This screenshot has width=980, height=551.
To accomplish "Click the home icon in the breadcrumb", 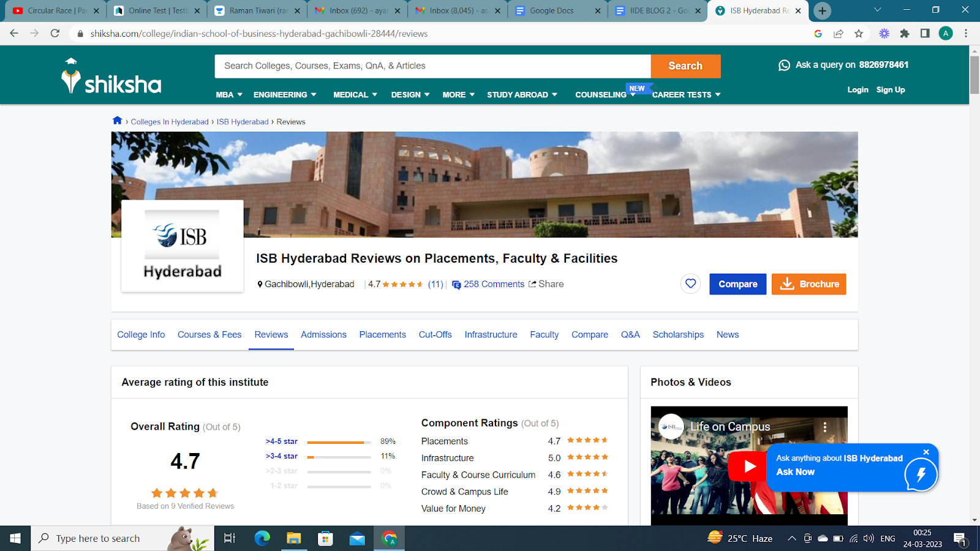I will pyautogui.click(x=117, y=121).
